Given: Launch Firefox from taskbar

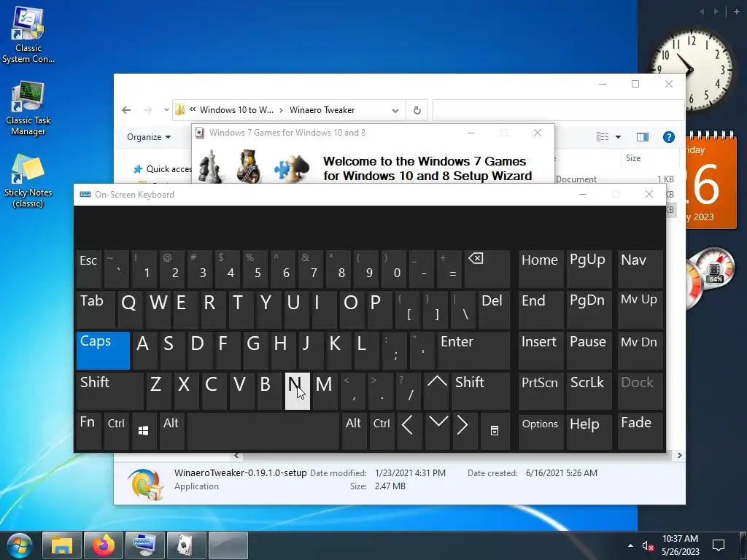Looking at the screenshot, I should coord(104,545).
